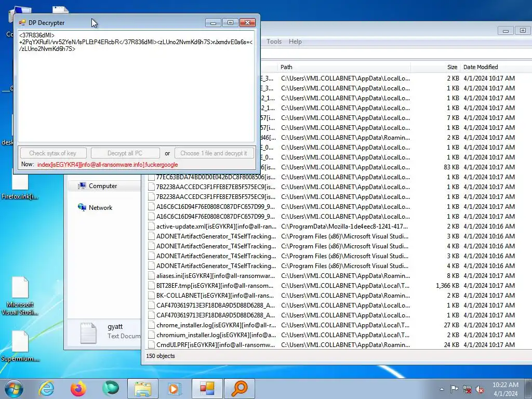
Task: Click the Computer icon in navigation pane
Action: [82, 185]
